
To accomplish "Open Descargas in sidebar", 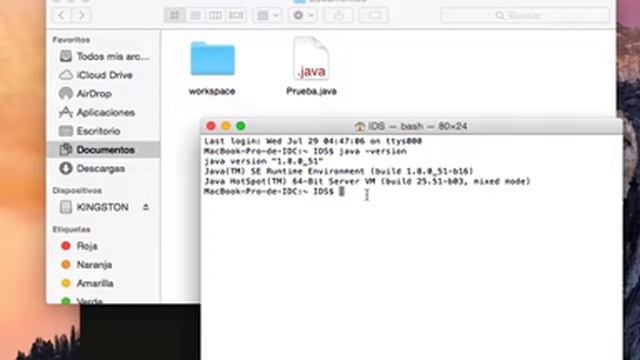I will point(104,169).
